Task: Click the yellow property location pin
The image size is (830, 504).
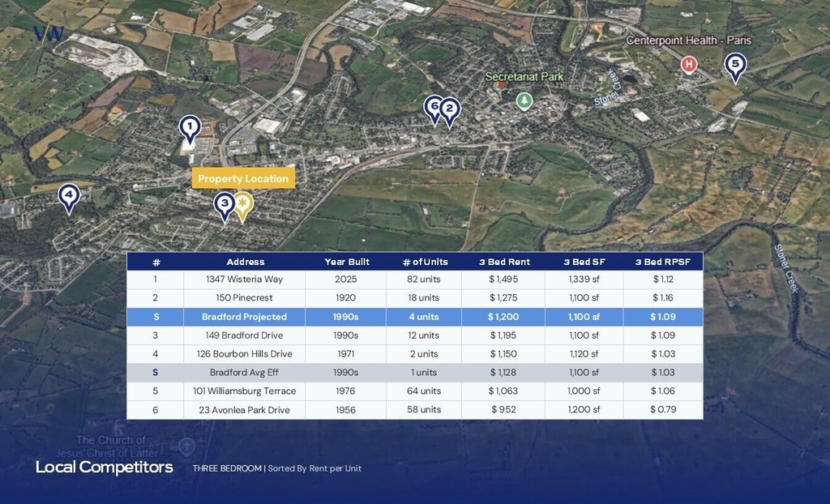Action: coord(242,205)
